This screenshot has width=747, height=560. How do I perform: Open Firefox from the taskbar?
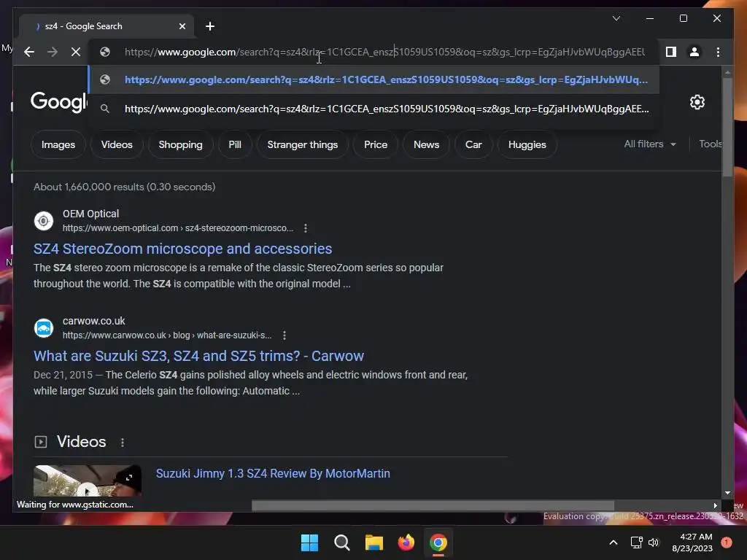(x=406, y=542)
